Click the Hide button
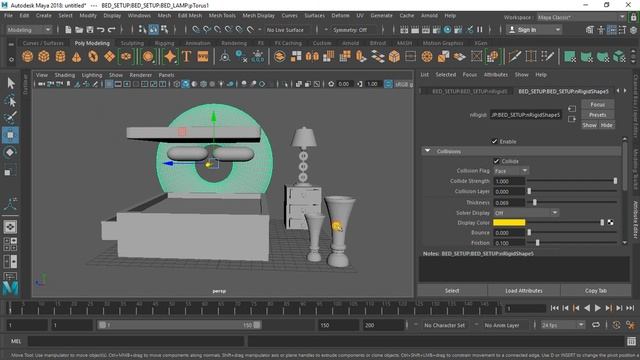 607,125
